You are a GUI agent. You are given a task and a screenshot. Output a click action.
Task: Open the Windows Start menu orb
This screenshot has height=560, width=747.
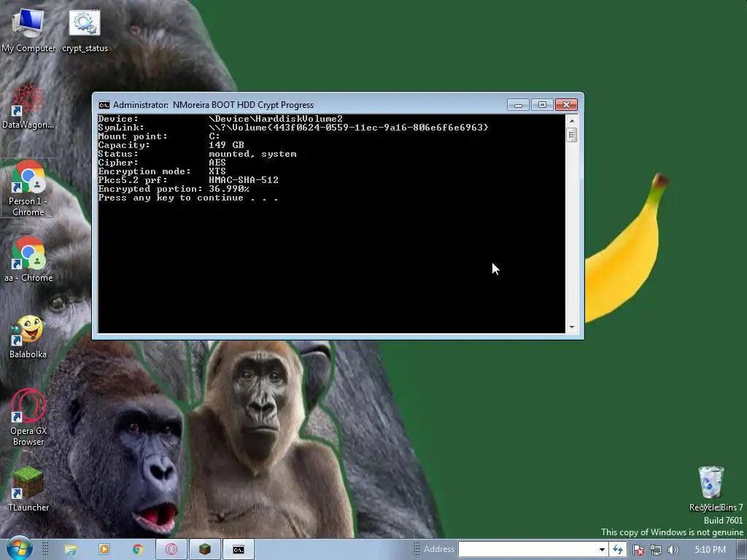click(19, 549)
